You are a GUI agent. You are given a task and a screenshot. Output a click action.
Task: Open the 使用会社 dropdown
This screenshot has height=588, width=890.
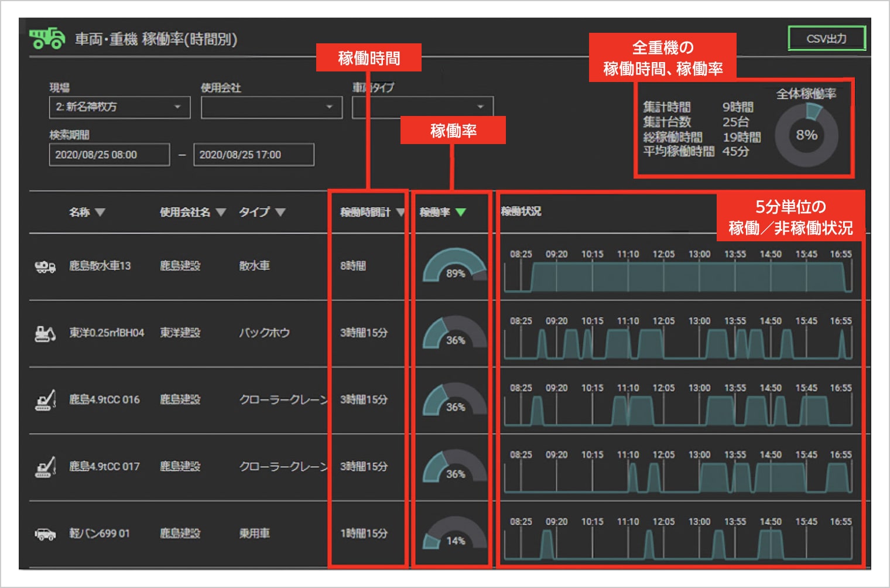click(x=272, y=107)
